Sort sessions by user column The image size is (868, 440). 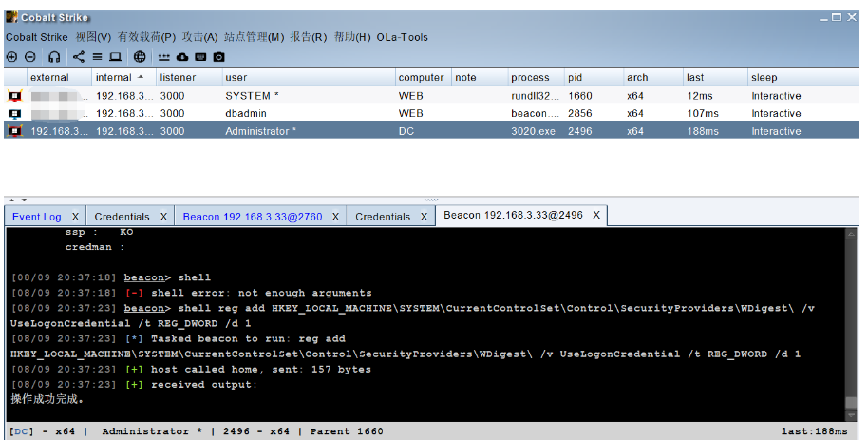point(309,78)
